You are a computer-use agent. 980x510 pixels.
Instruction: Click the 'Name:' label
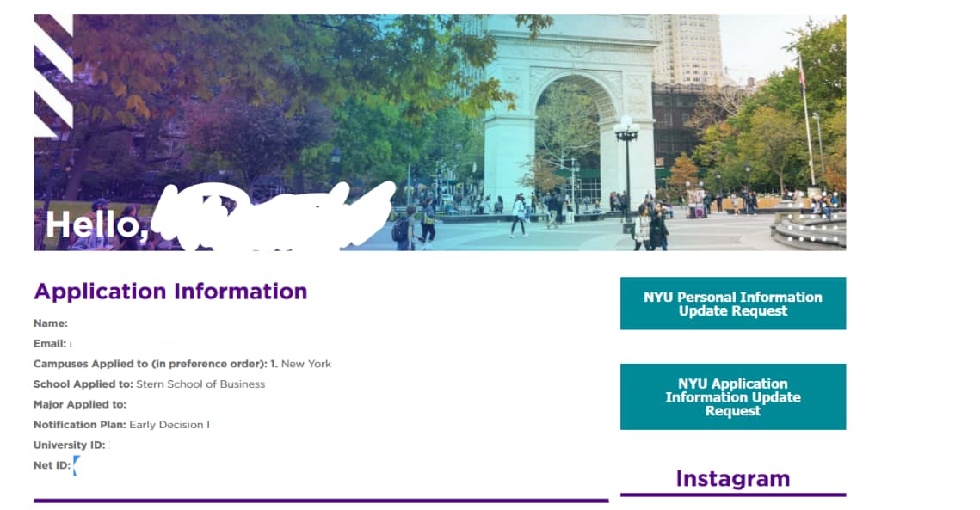[51, 323]
